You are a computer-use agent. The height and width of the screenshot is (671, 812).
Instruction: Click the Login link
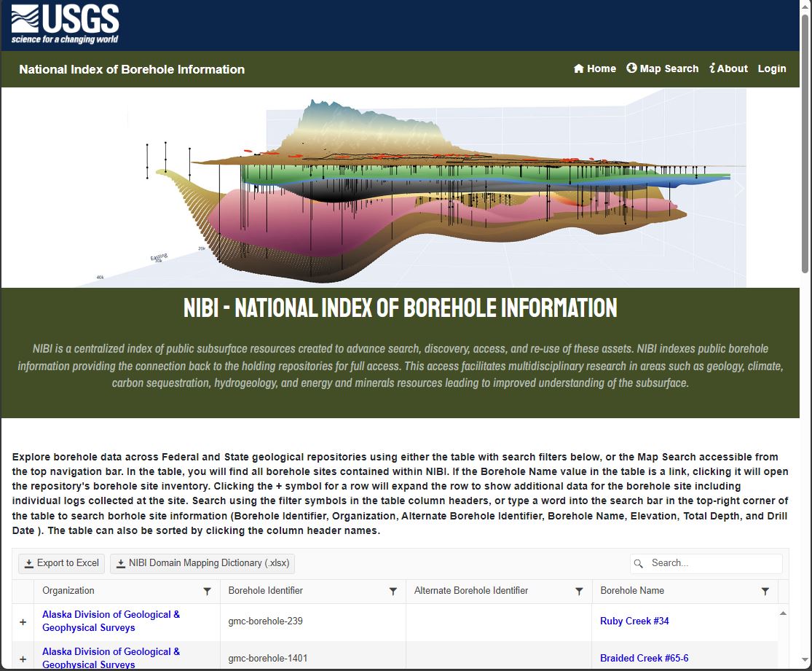coord(772,68)
